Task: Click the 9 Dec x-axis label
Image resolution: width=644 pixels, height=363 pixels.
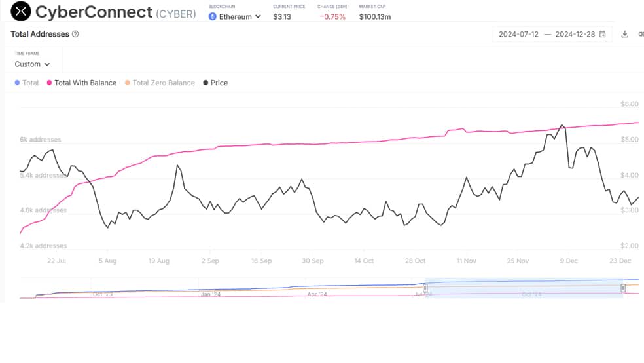Action: tap(569, 261)
